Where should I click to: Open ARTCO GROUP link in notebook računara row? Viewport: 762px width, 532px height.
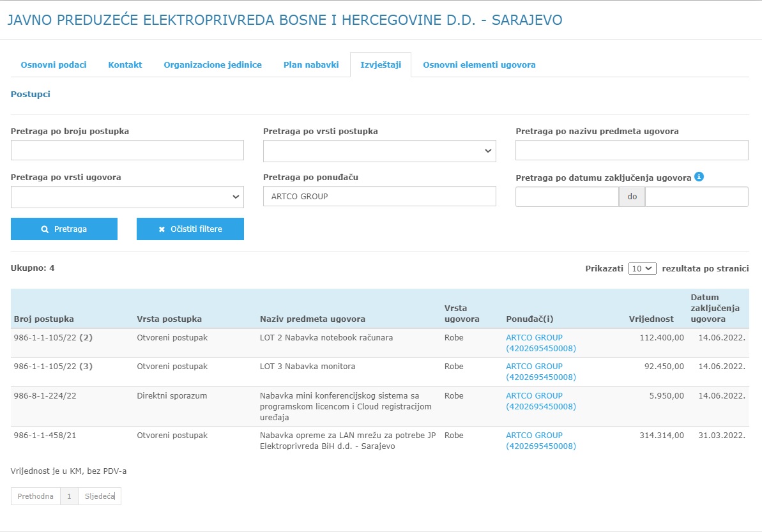point(541,343)
